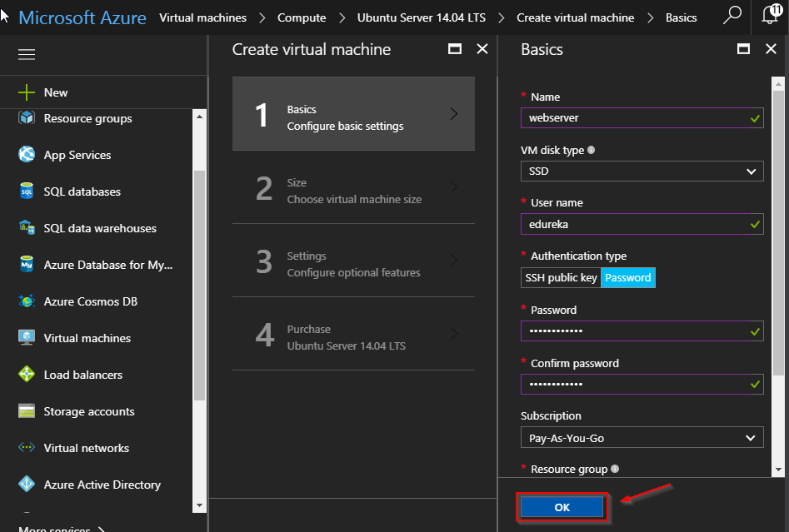Image resolution: width=789 pixels, height=532 pixels.
Task: Open search with the magnifier icon
Action: [x=732, y=15]
